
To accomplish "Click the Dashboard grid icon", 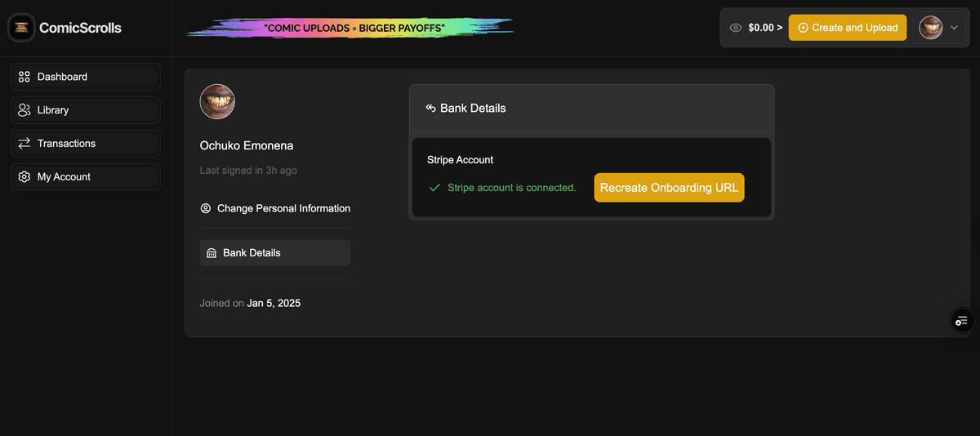I will 24,77.
